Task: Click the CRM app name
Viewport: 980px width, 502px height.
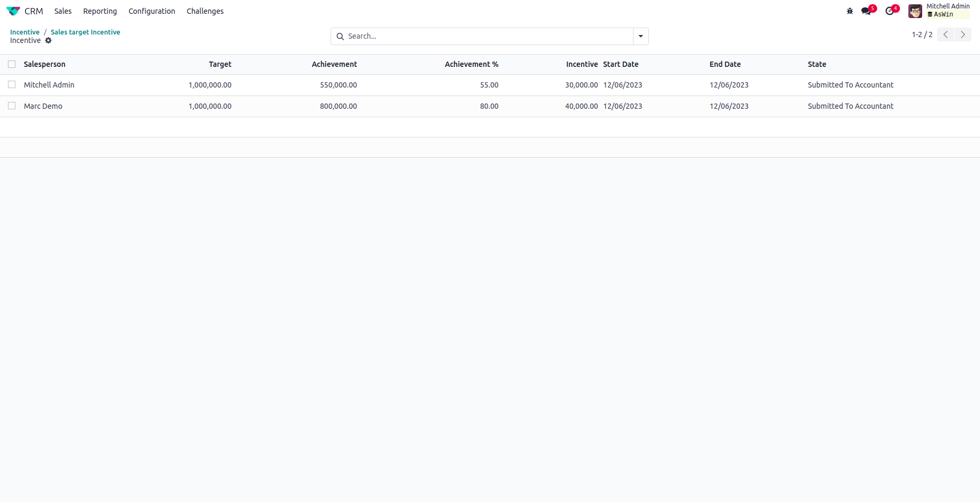Action: [x=34, y=11]
